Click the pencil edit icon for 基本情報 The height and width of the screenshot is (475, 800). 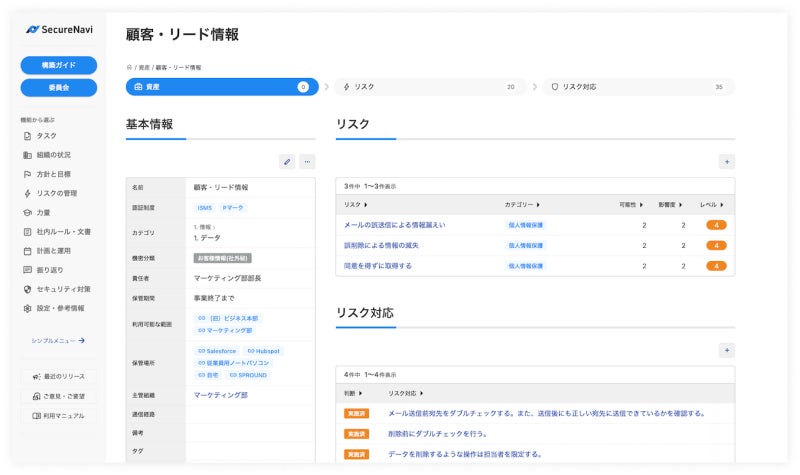click(287, 162)
